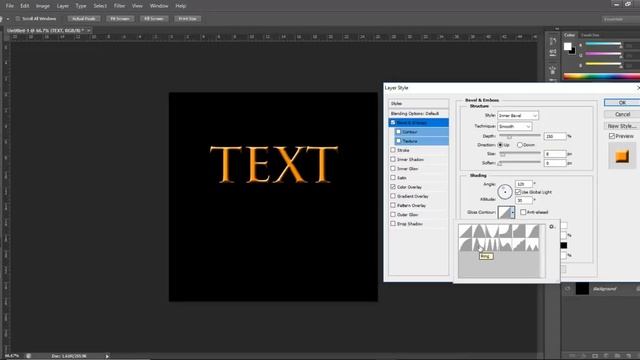Select the Linear contour preset
This screenshot has height=360, width=640.
click(x=466, y=231)
